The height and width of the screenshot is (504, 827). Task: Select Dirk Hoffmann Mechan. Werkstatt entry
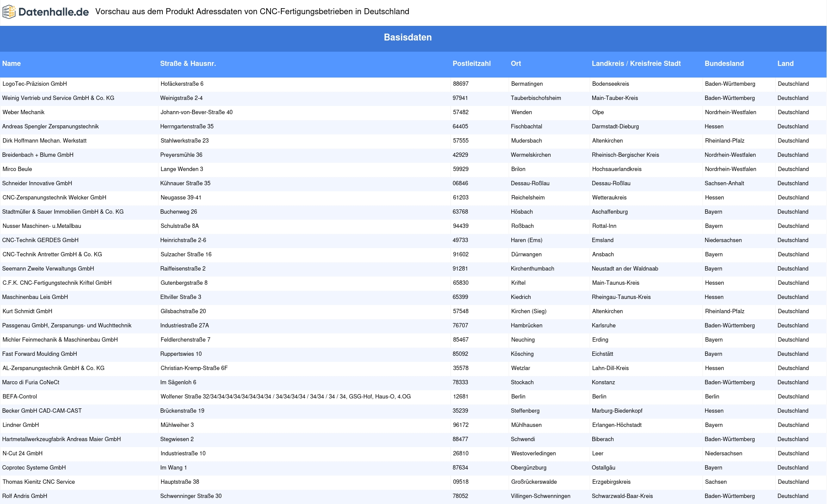[45, 140]
